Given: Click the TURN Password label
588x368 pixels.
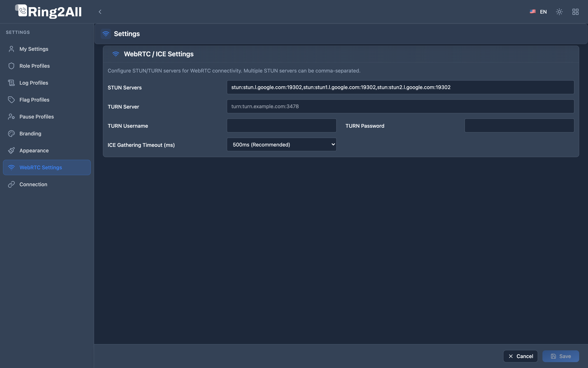Looking at the screenshot, I should (x=365, y=126).
